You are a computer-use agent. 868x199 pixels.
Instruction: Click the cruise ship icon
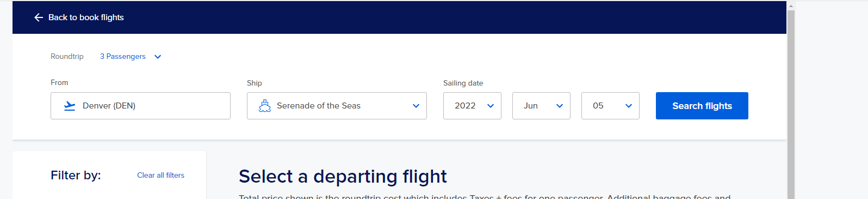[265, 106]
